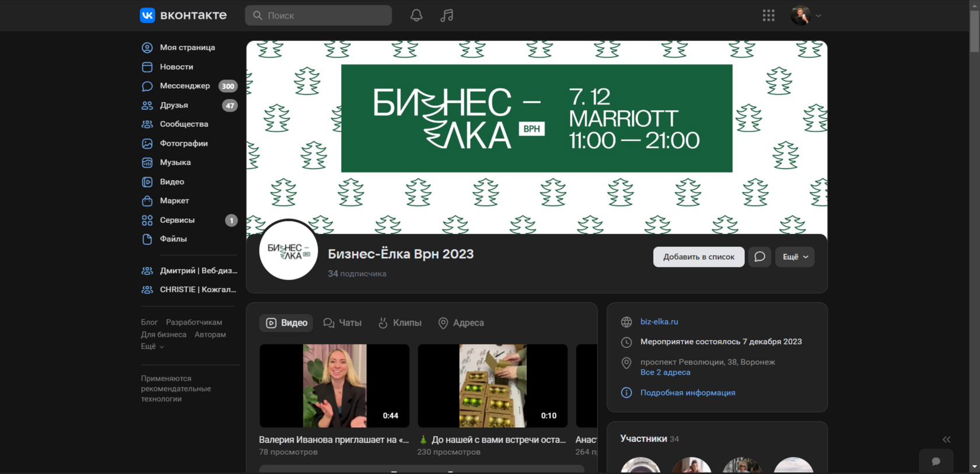
Task: Click the community cover banner image
Action: (537, 137)
